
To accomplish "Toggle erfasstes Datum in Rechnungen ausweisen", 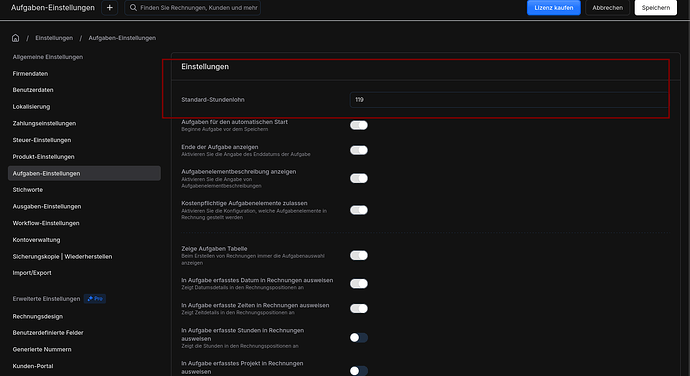I will [359, 284].
